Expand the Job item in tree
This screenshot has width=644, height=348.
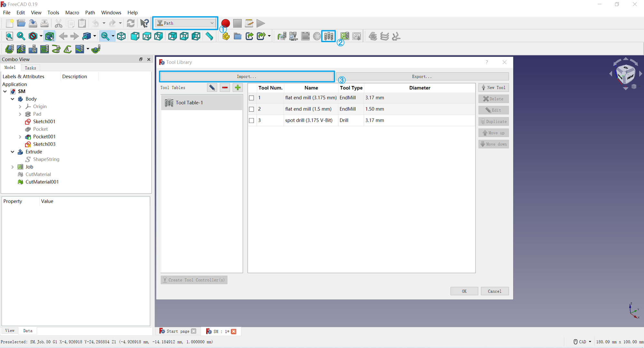(13, 167)
